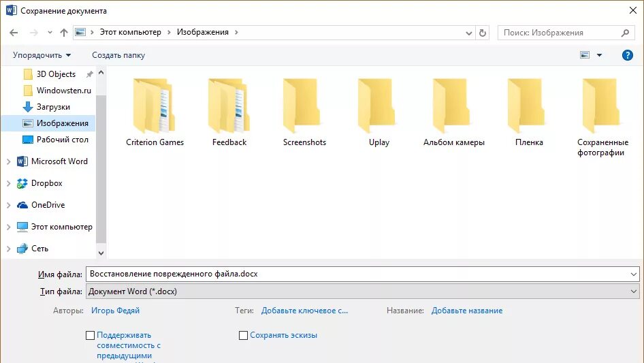Go back using the left arrow

(14, 33)
